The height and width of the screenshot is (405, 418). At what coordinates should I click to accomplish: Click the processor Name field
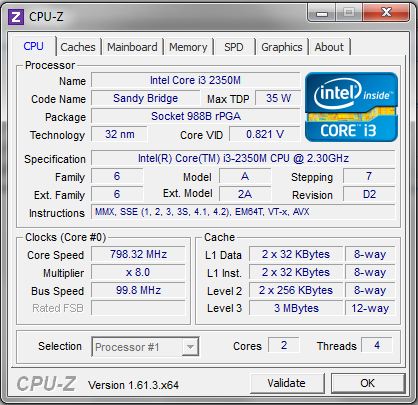click(195, 80)
